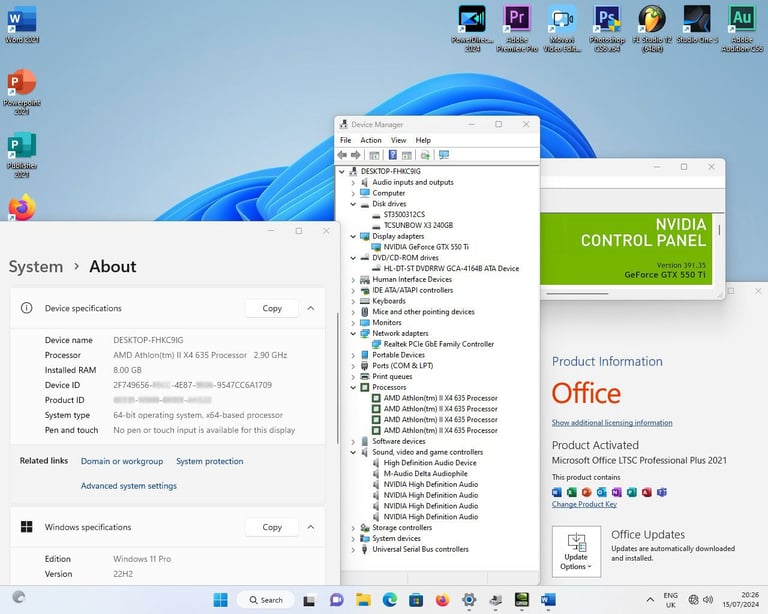Click the Word icon on the taskbar
Image resolution: width=768 pixels, height=614 pixels.
[x=548, y=600]
